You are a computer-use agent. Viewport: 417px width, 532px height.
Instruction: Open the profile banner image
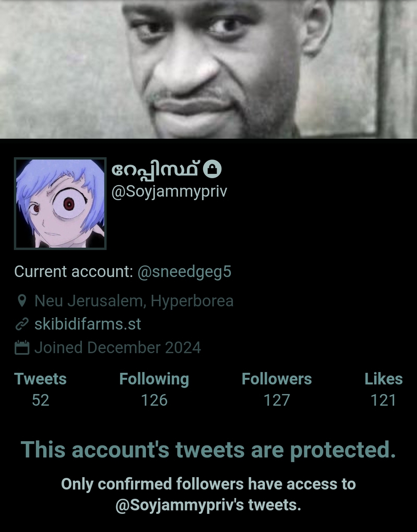208,69
